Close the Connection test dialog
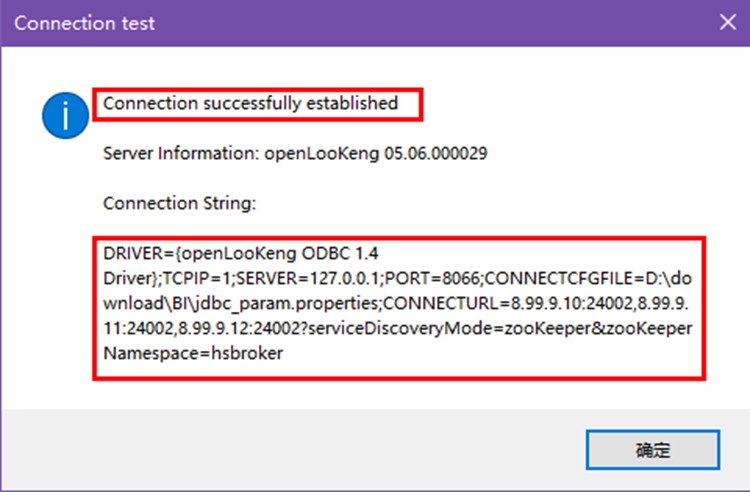This screenshot has width=750, height=492. [726, 22]
